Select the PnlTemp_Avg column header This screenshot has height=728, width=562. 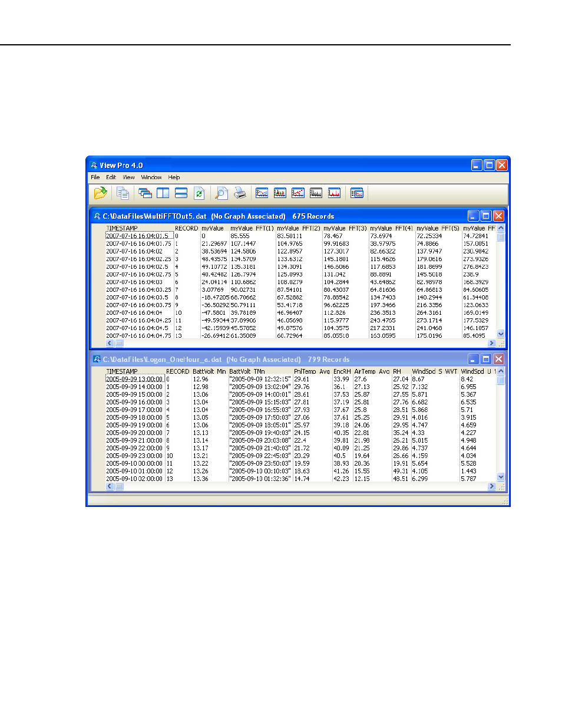click(x=312, y=371)
